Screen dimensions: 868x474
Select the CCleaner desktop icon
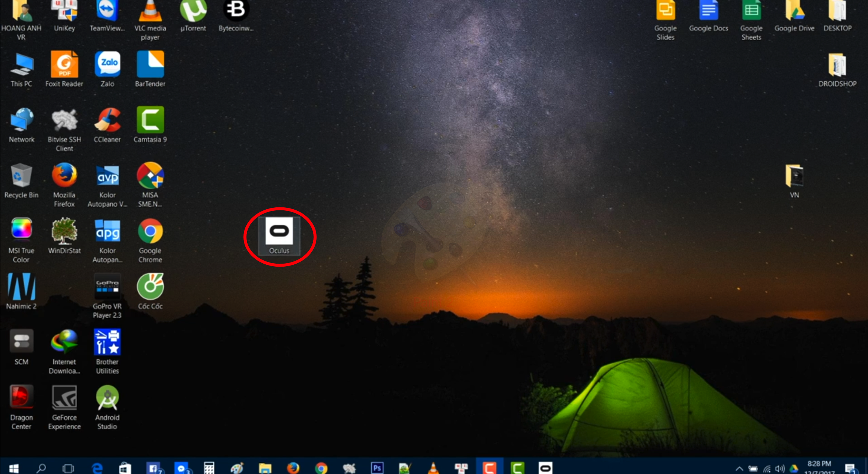point(107,125)
